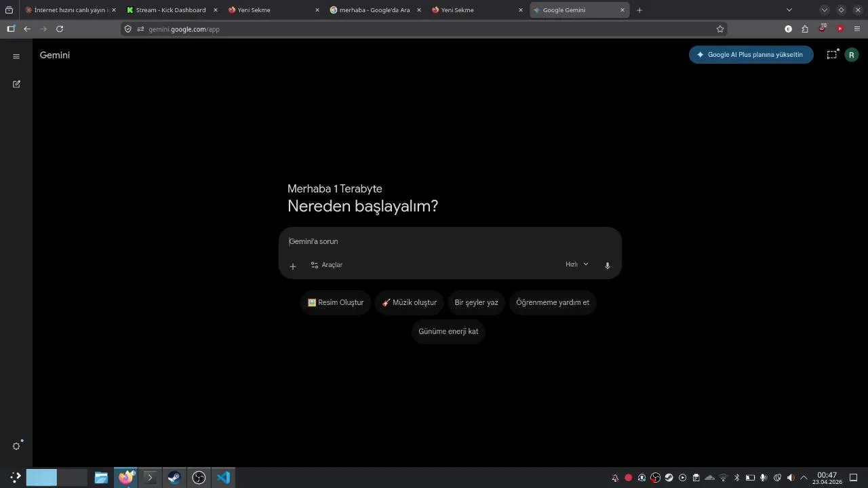This screenshot has height=488, width=868.
Task: Open the Steam tray icon
Action: click(x=669, y=478)
